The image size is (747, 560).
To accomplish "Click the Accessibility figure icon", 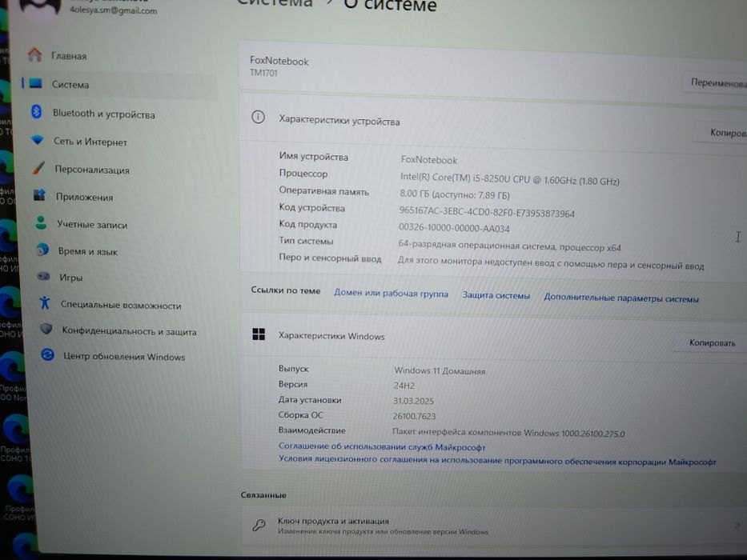I will pos(45,302).
